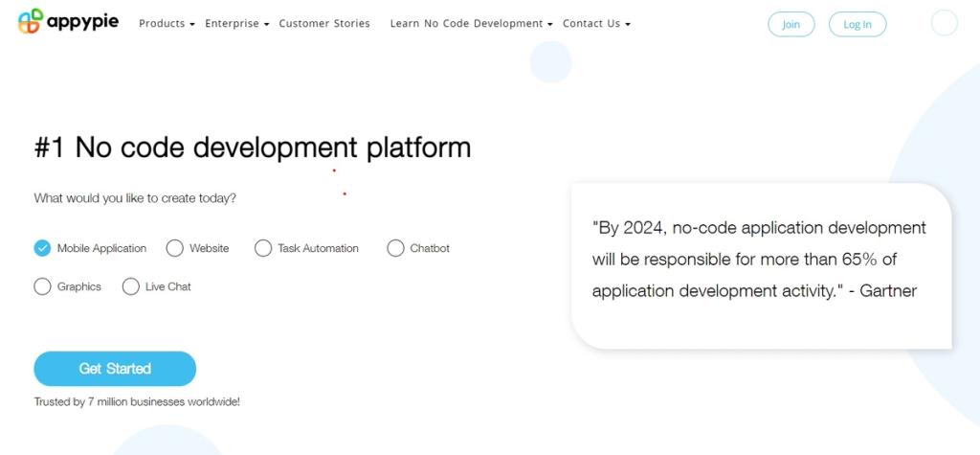Click 'Trusted by 7 million businesses worldwide!' text

[137, 401]
